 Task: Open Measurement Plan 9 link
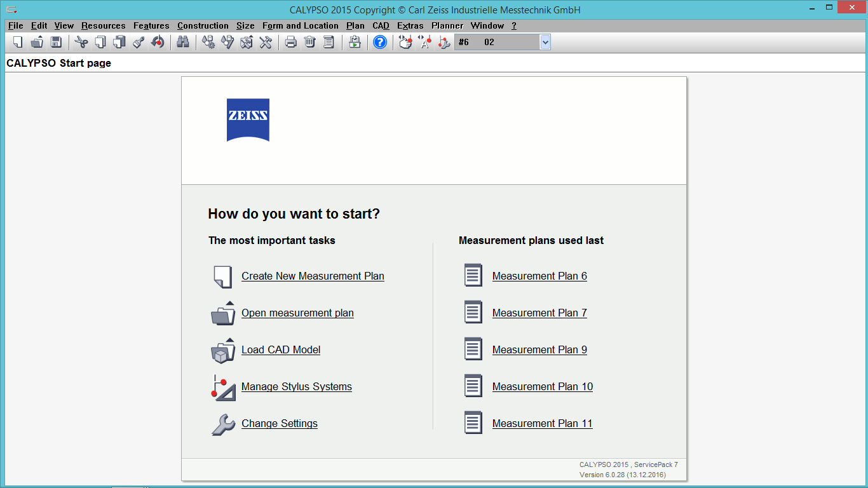tap(539, 350)
